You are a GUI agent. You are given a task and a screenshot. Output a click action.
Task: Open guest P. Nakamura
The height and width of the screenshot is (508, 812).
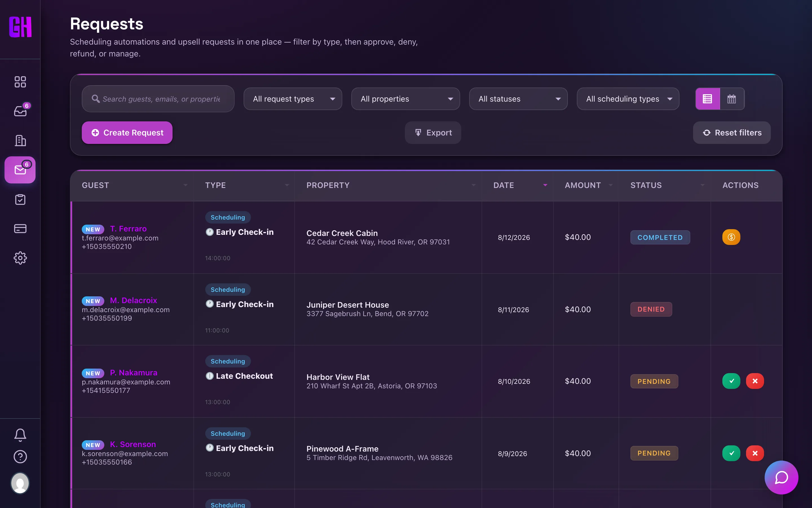point(134,373)
